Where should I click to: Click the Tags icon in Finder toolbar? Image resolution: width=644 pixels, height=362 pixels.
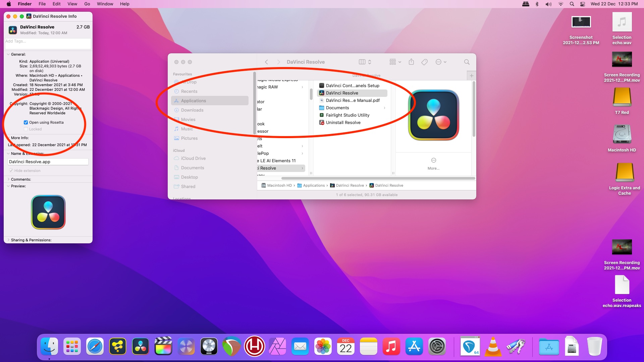pos(424,62)
